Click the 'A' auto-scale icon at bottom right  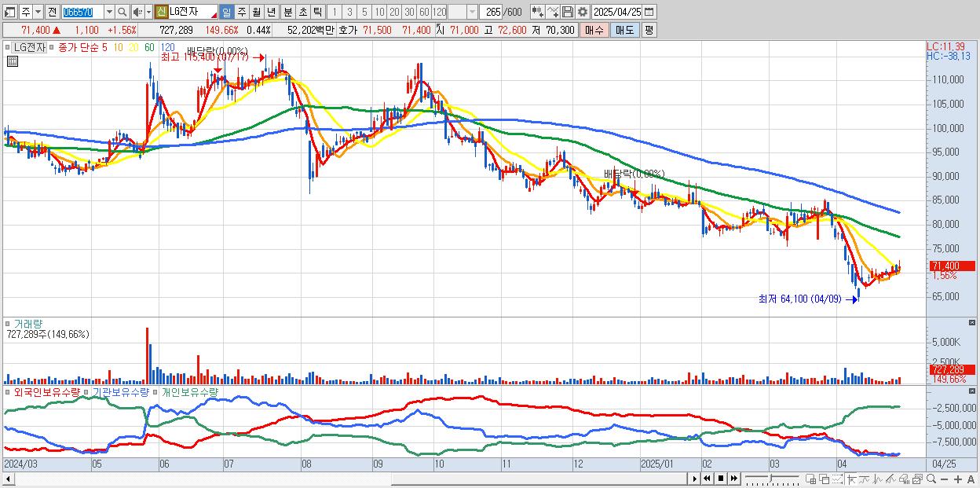coord(971,478)
